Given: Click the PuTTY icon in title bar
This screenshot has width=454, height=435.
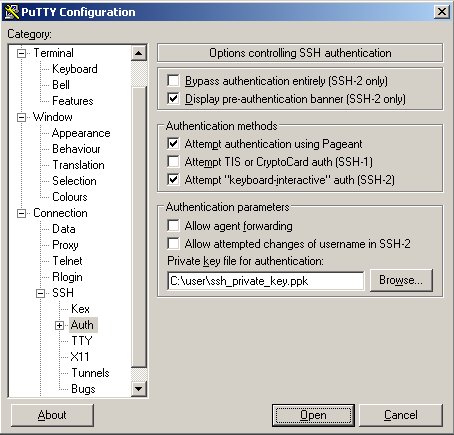Looking at the screenshot, I should pos(12,12).
